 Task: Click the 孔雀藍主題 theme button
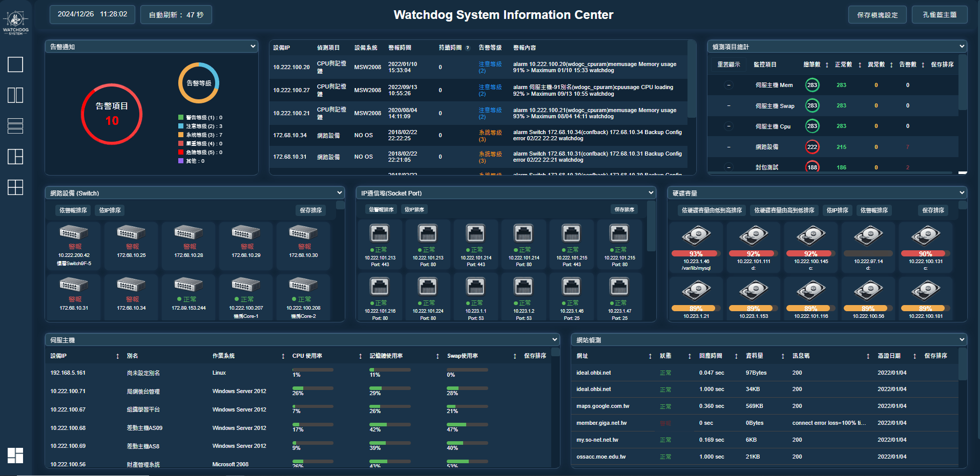(940, 15)
